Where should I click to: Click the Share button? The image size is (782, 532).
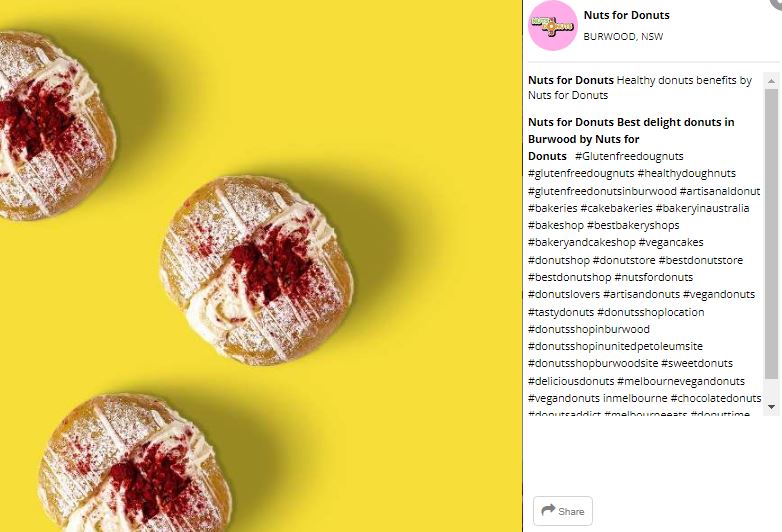click(x=563, y=511)
